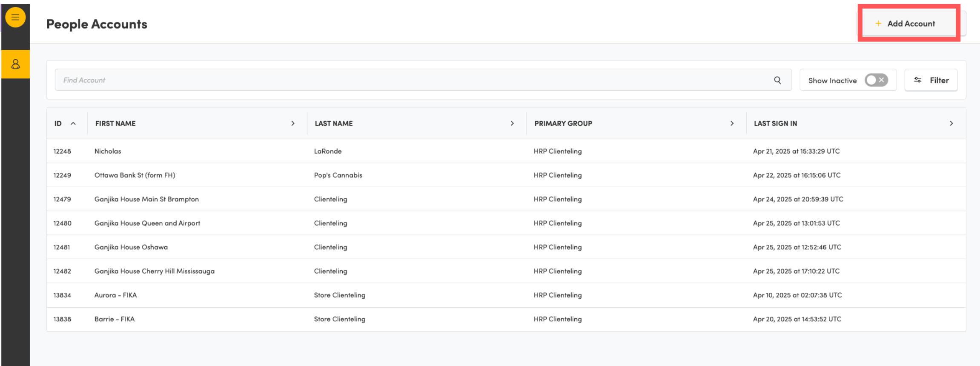Viewport: 980px width, 366px height.
Task: Click the Primary Group column header
Action: pyautogui.click(x=563, y=123)
